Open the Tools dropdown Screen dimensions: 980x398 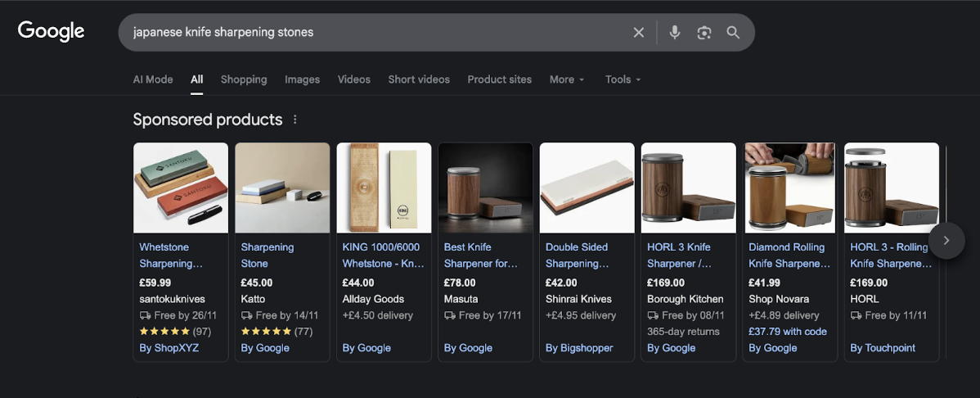[x=623, y=79]
